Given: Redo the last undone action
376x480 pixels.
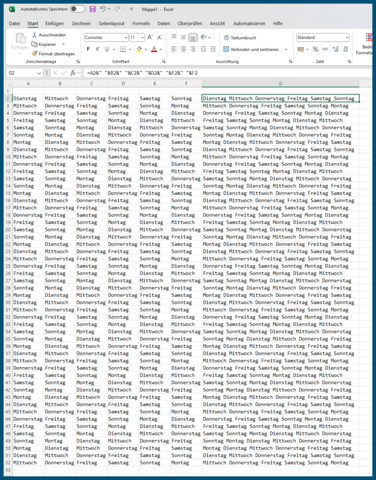Looking at the screenshot, I should (x=117, y=9).
